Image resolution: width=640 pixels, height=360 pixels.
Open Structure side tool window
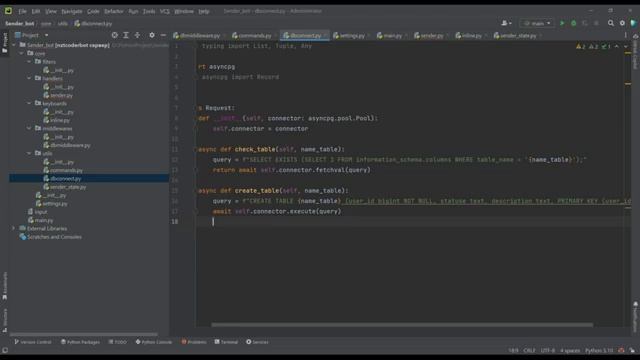pyautogui.click(x=4, y=320)
